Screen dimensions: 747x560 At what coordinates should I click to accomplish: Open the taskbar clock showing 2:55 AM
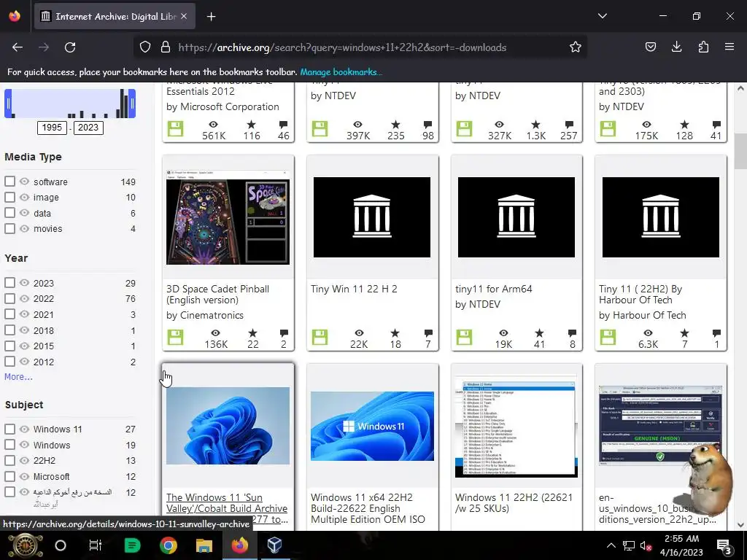(x=682, y=545)
